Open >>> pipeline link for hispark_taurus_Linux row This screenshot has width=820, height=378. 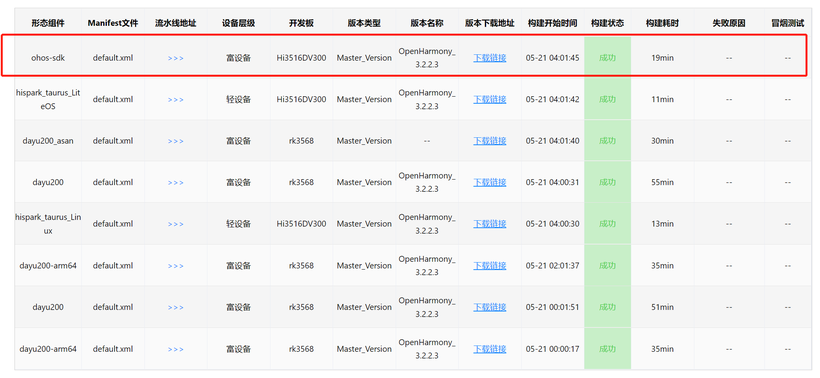click(x=176, y=224)
